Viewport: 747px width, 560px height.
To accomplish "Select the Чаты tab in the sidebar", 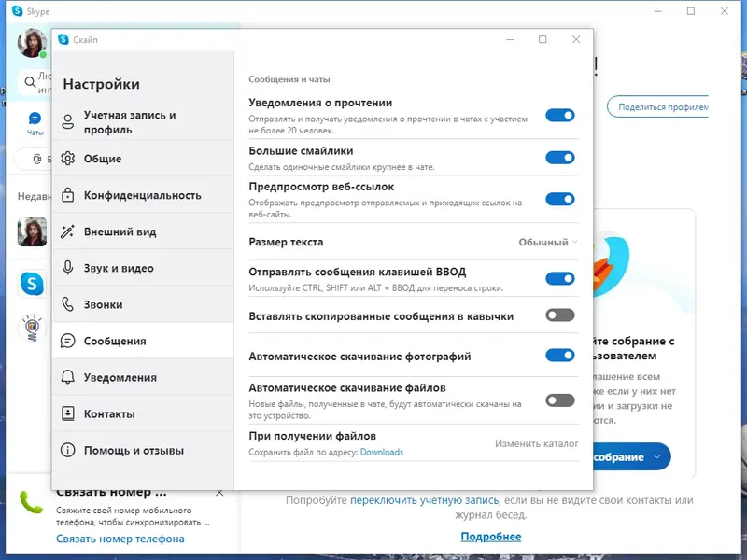I will 35,124.
